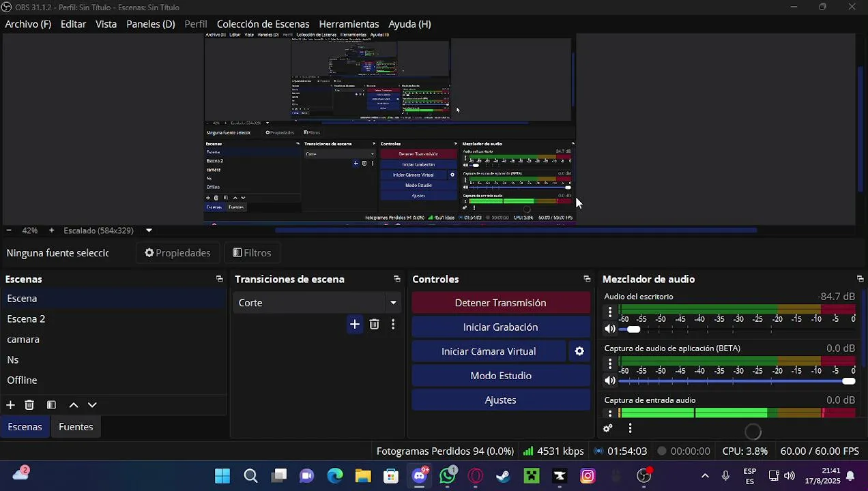
Task: Show hidden system tray icons chevron
Action: [x=705, y=476]
